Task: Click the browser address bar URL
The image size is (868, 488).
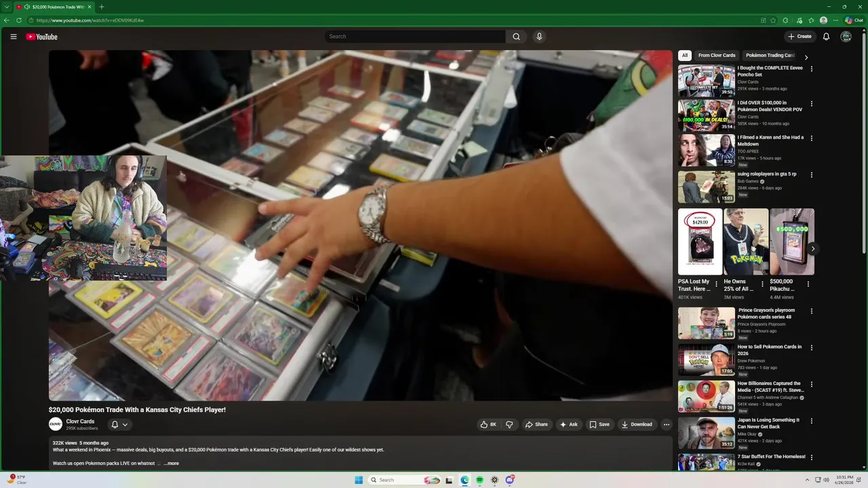Action: (x=90, y=20)
